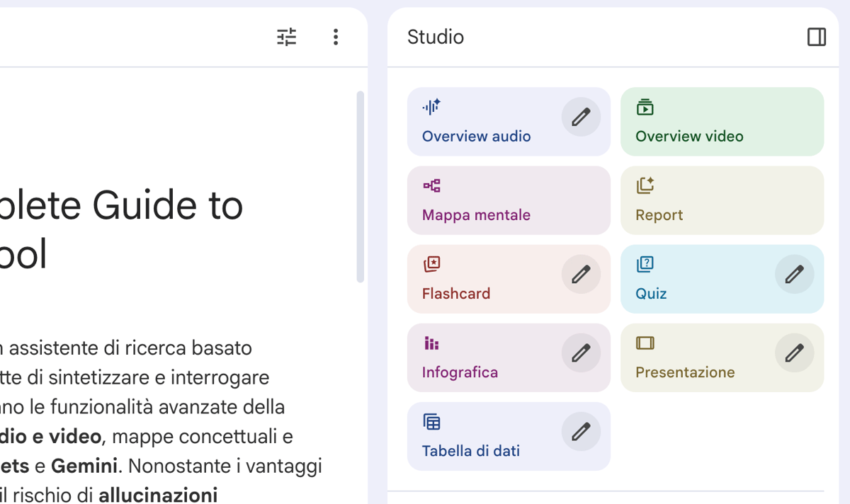The width and height of the screenshot is (850, 504).
Task: Click the tune settings sliders icon
Action: pyautogui.click(x=287, y=37)
